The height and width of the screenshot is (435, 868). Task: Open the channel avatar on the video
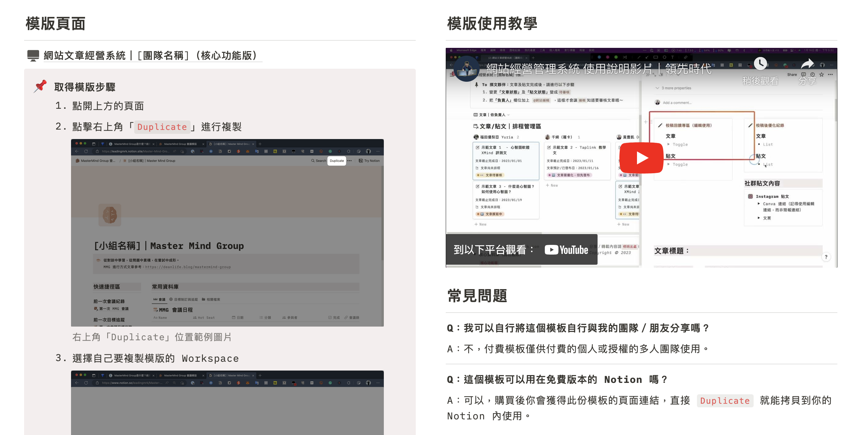(x=467, y=68)
